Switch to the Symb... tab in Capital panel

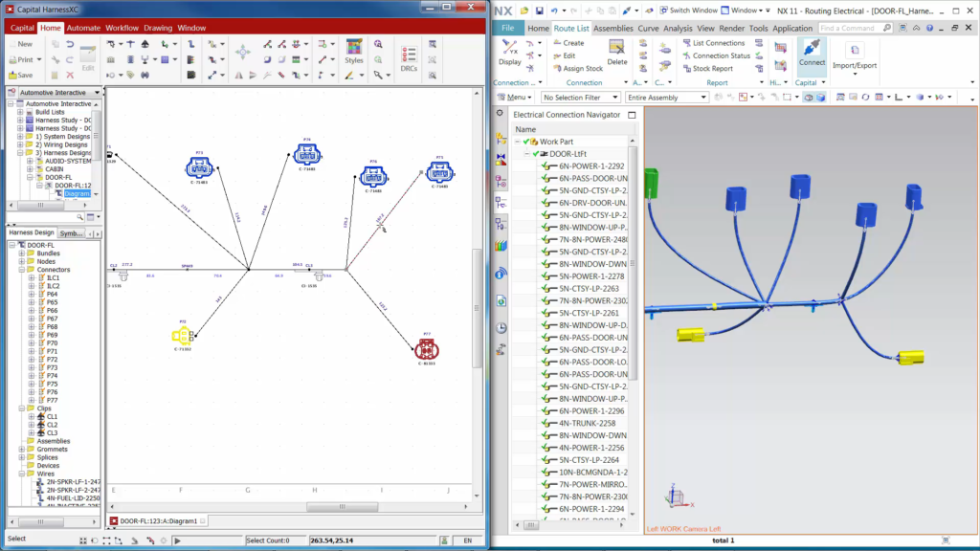[x=71, y=233]
